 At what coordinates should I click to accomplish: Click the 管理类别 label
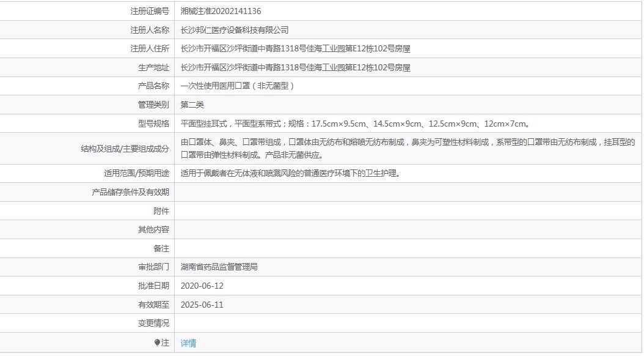153,105
